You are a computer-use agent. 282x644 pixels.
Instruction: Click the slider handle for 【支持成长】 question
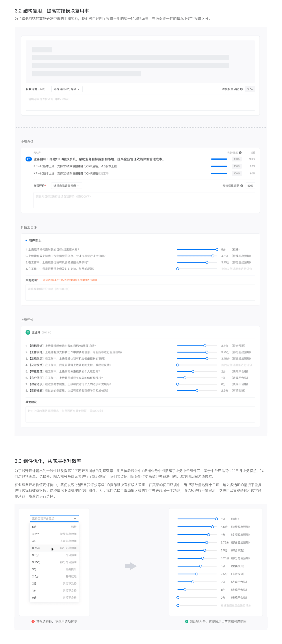[x=197, y=391]
